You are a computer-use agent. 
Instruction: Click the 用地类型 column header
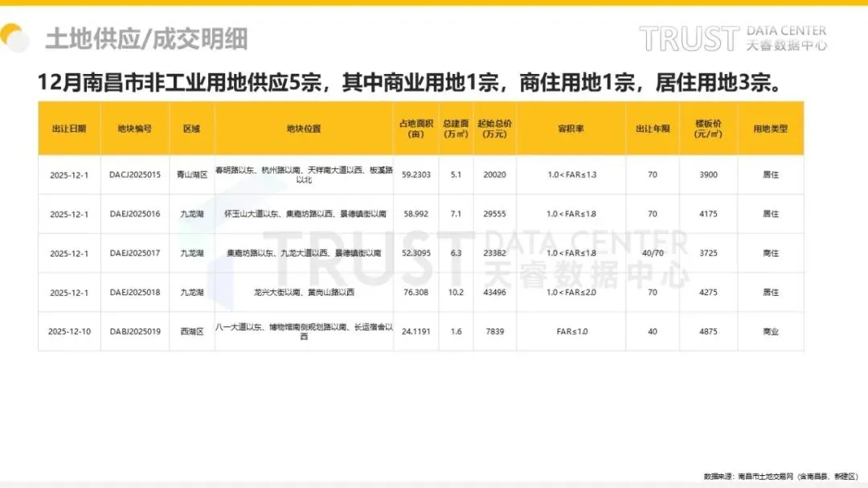770,129
